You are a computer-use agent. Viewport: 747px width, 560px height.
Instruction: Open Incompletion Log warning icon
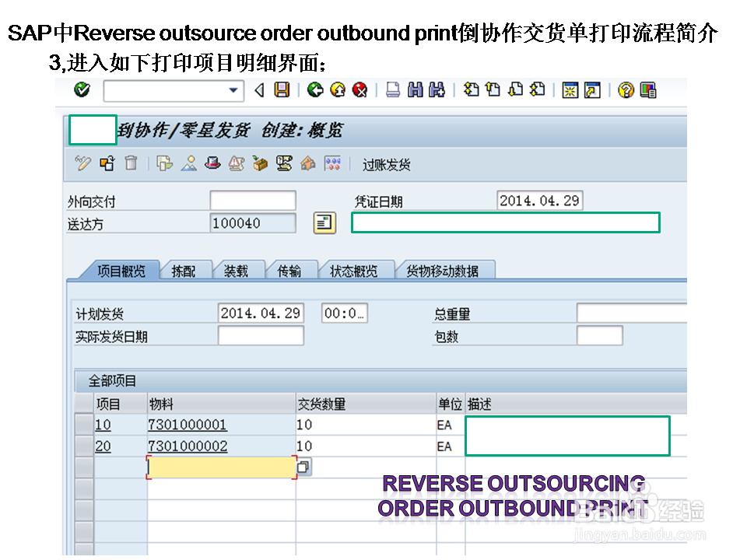click(237, 163)
